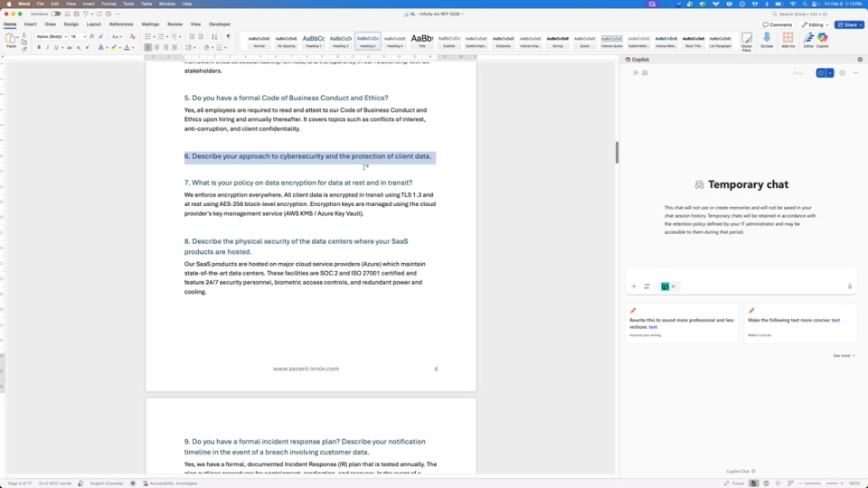Toggle Focus mode in status bar
Image resolution: width=868 pixels, height=488 pixels.
click(x=734, y=483)
